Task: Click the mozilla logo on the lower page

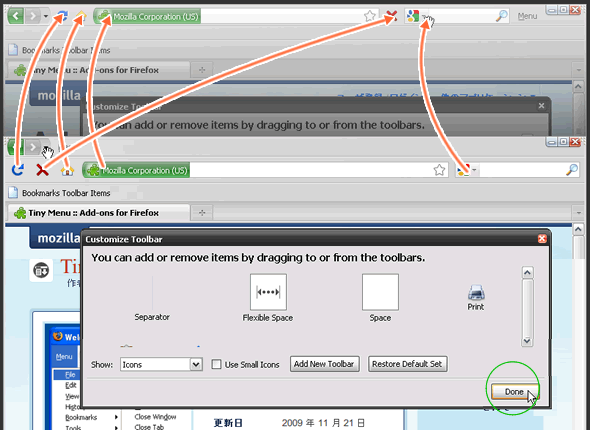Action: [58, 238]
